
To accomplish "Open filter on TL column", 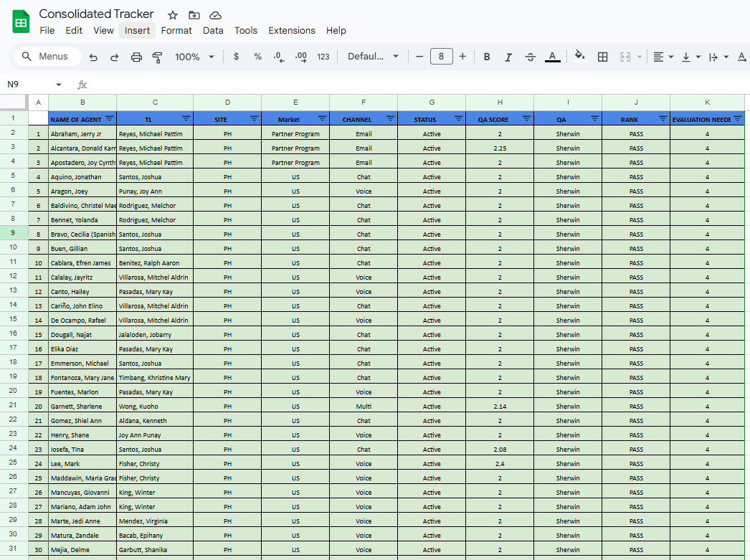I will click(x=186, y=118).
